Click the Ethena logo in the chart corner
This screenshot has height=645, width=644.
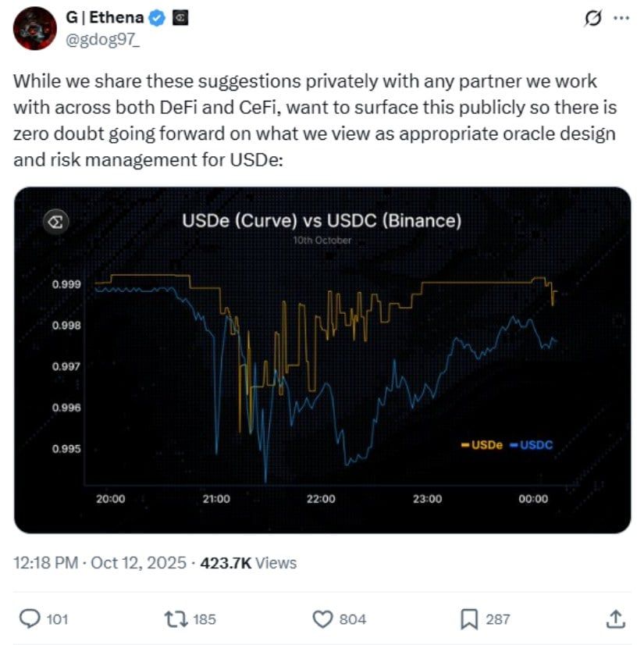pyautogui.click(x=56, y=222)
